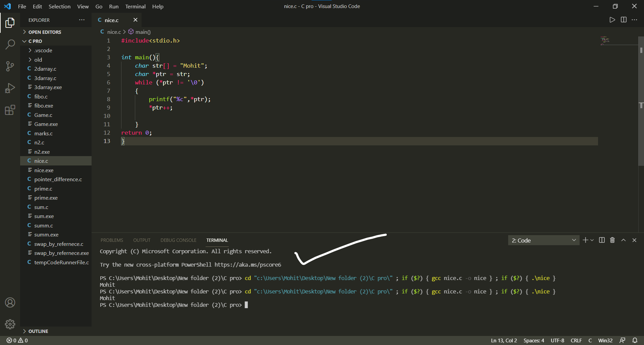Switch to the PROBLEMS tab
Screen dimensions: 644x345
[112, 240]
